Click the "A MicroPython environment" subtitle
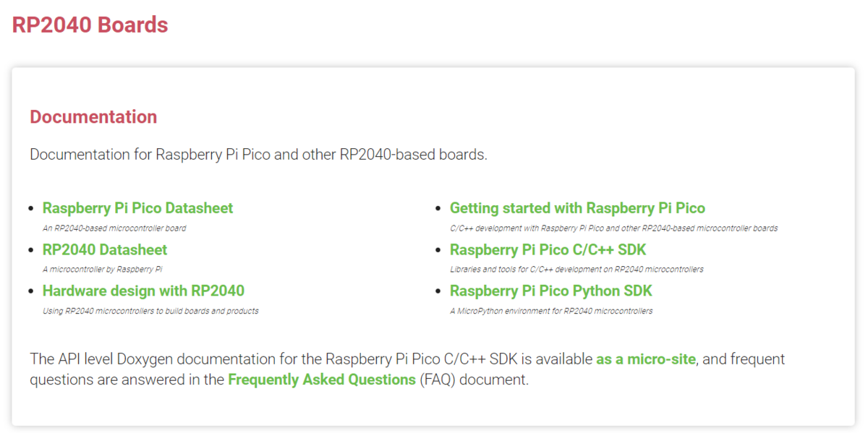Viewport: 868px width, 433px height. tap(551, 311)
